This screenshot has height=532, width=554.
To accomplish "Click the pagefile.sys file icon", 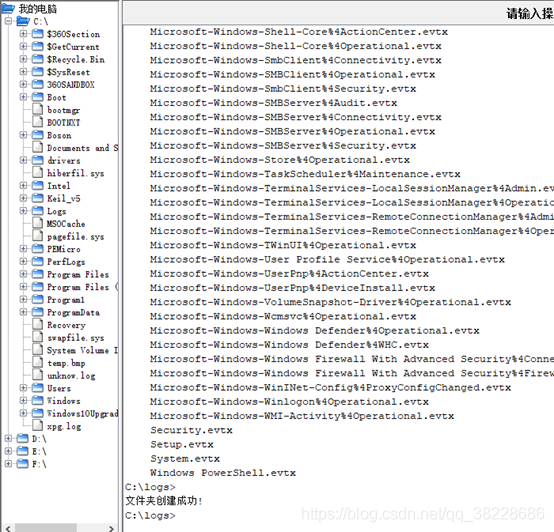I will point(38,236).
